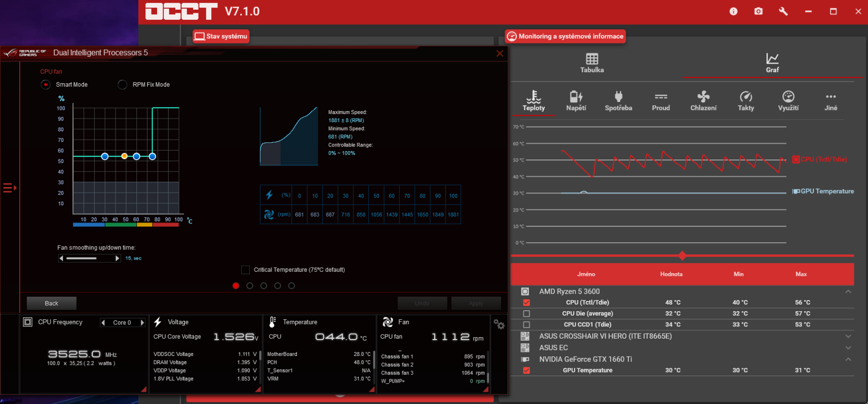The image size is (868, 404).
Task: Click the gear settings icon in Dual Intelligent Processors
Action: pyautogui.click(x=499, y=324)
